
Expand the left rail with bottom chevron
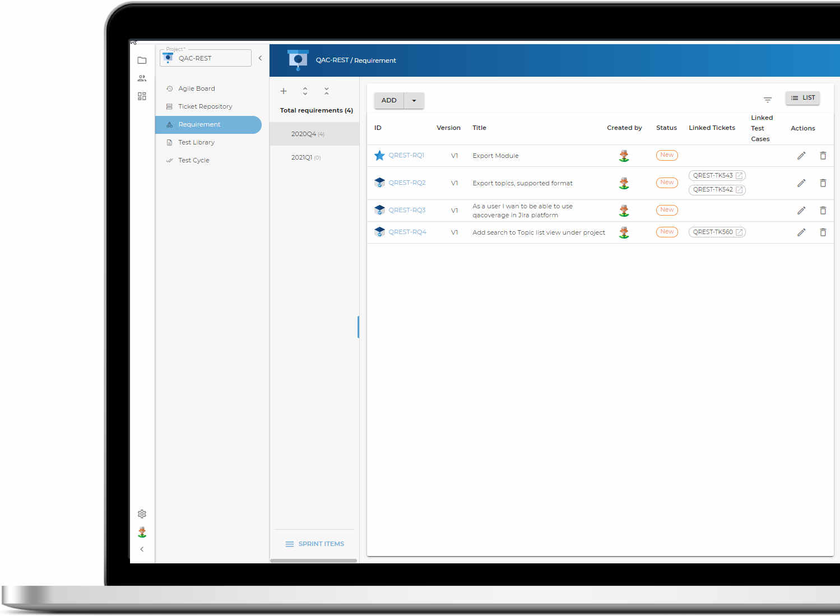pos(142,549)
